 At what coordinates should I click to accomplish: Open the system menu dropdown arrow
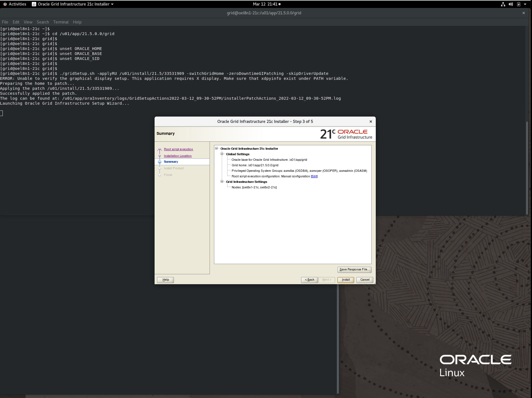click(525, 4)
